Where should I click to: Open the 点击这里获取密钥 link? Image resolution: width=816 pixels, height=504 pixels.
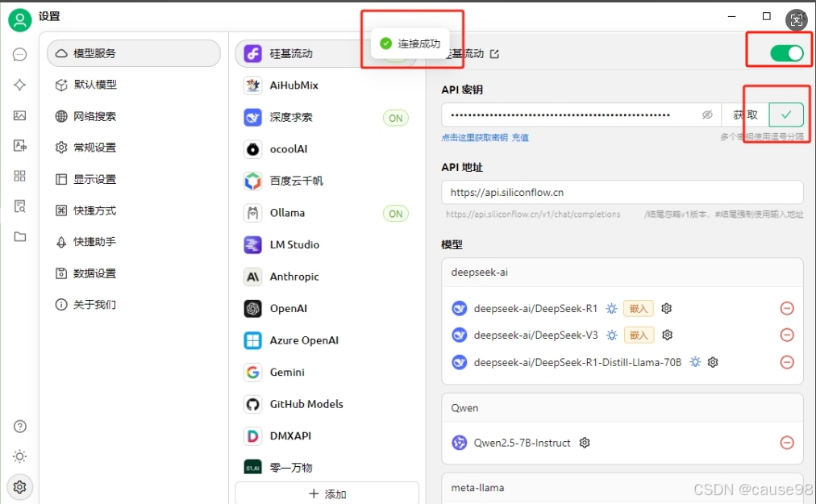tap(474, 137)
